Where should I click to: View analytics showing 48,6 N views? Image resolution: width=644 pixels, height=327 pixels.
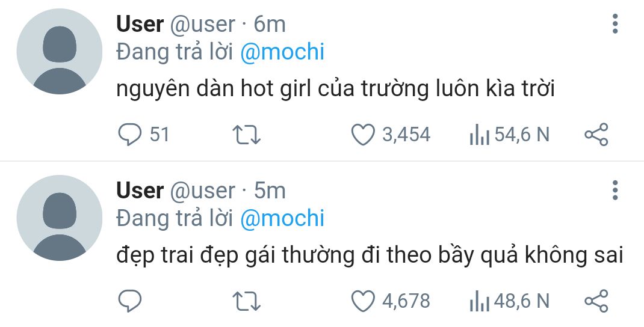pyautogui.click(x=480, y=301)
